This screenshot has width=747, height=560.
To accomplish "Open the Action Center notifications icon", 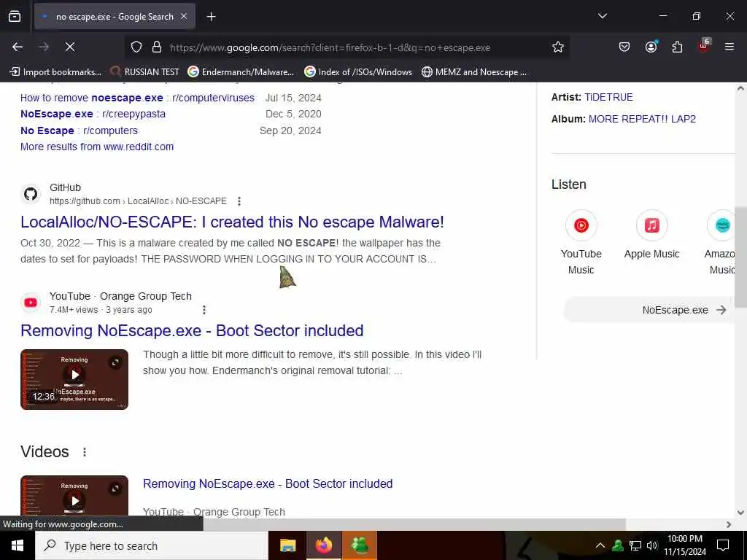I will 723,545.
